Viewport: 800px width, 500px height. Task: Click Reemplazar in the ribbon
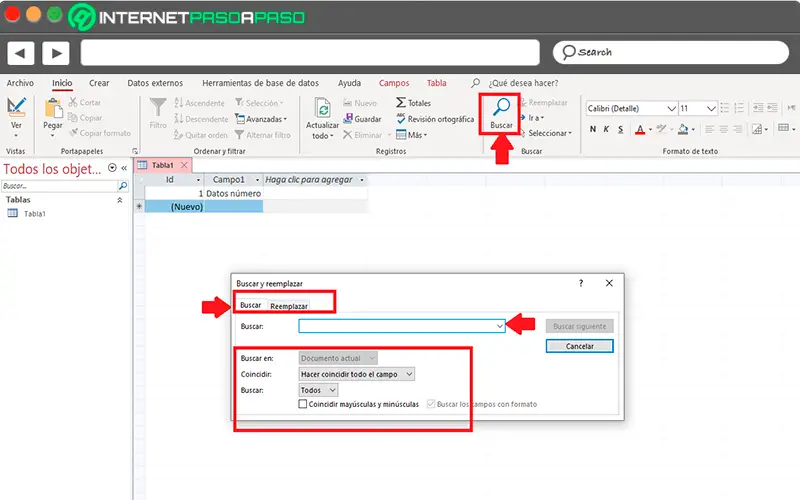click(x=544, y=103)
